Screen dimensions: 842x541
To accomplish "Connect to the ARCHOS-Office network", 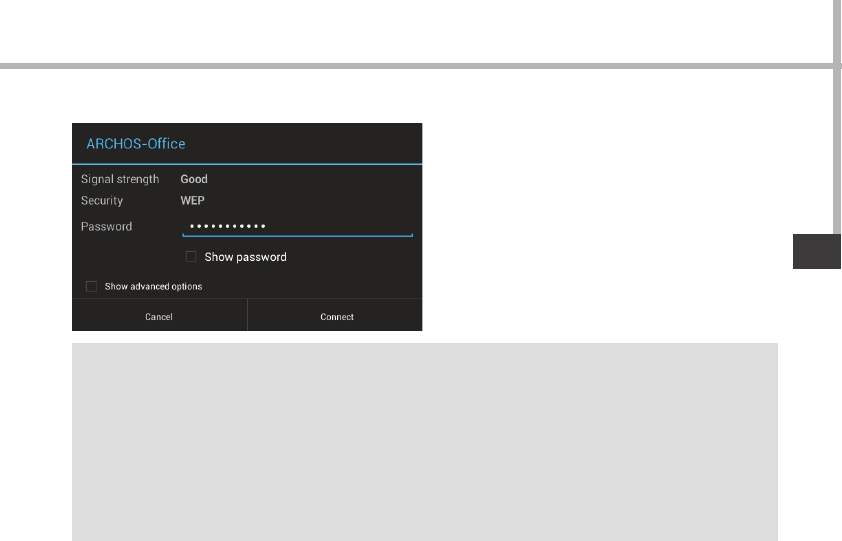I will tap(336, 316).
